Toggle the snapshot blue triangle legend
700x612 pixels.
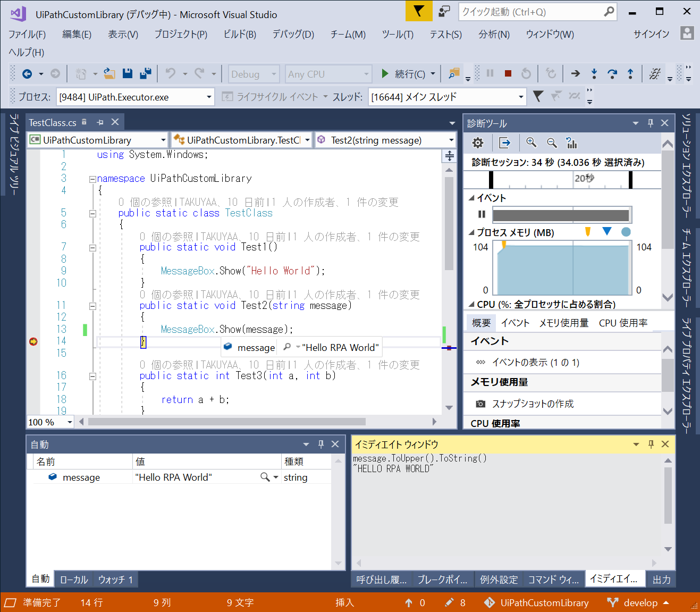[x=607, y=231]
